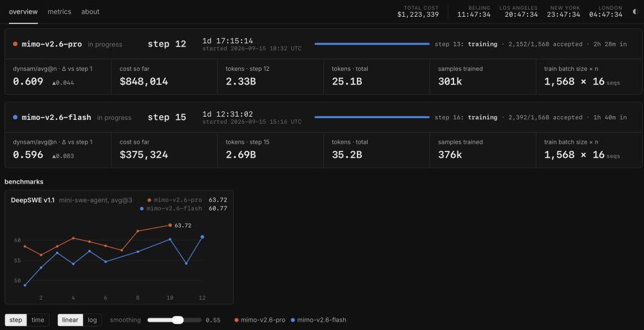The image size is (644, 330).
Task: Click the BEIJING 11:47:34 clock
Action: [x=473, y=12]
